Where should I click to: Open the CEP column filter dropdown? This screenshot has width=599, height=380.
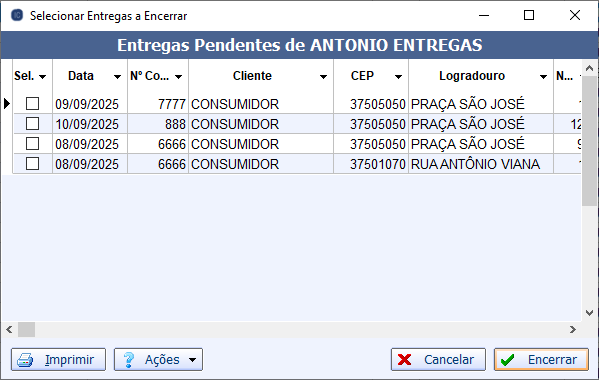point(398,77)
